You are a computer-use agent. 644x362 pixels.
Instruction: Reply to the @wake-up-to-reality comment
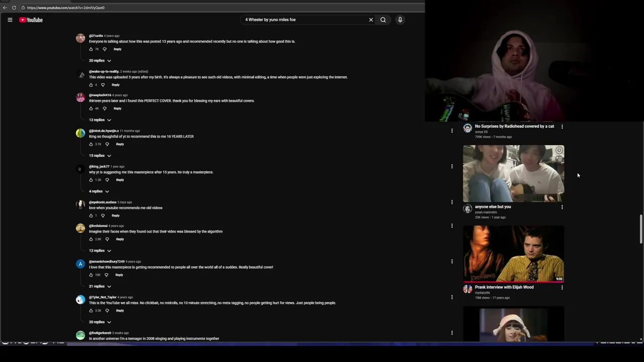(115, 85)
